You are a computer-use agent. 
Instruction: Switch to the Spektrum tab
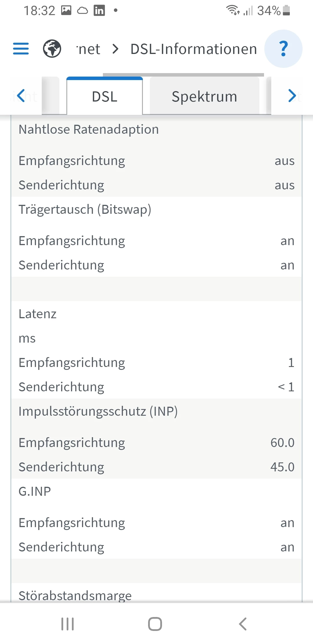(204, 97)
